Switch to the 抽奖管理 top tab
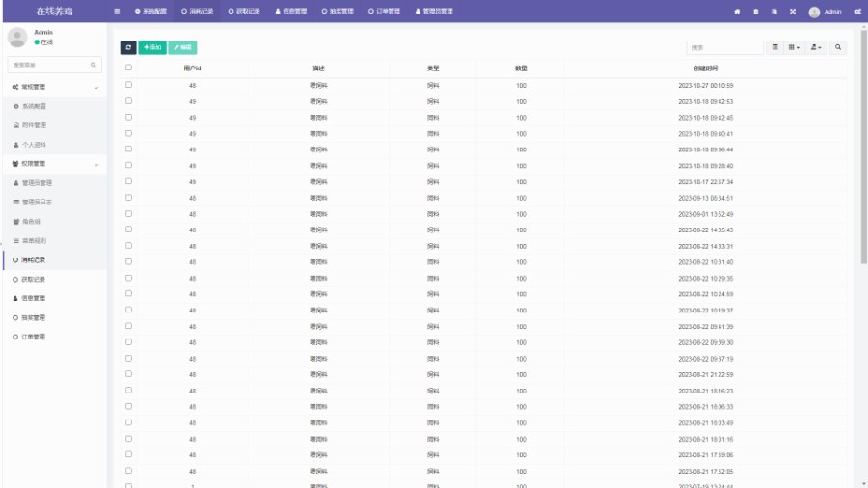Viewport: 868px width, 488px height. pyautogui.click(x=338, y=11)
